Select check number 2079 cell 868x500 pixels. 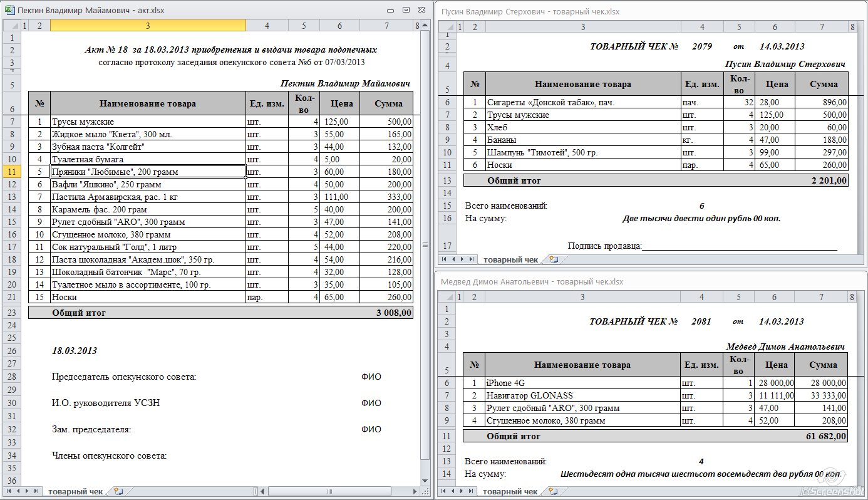[701, 46]
